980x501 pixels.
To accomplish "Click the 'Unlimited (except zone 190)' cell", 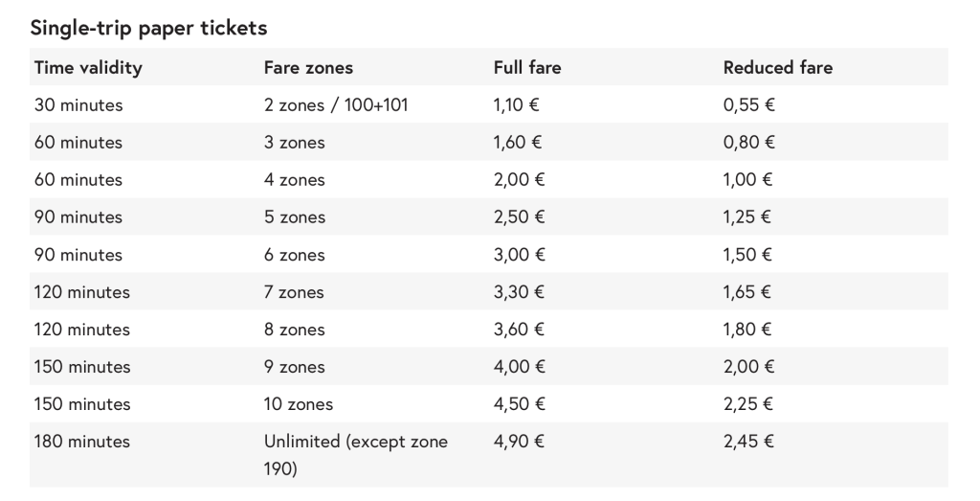I will click(355, 455).
